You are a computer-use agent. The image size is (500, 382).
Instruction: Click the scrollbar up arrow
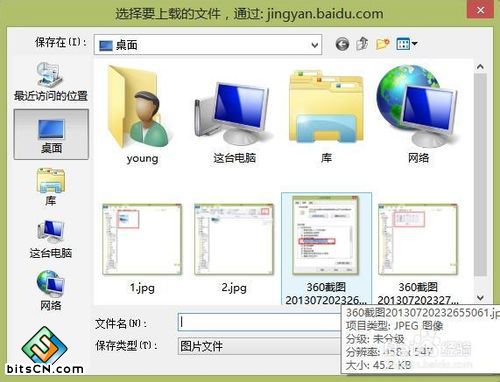480,67
